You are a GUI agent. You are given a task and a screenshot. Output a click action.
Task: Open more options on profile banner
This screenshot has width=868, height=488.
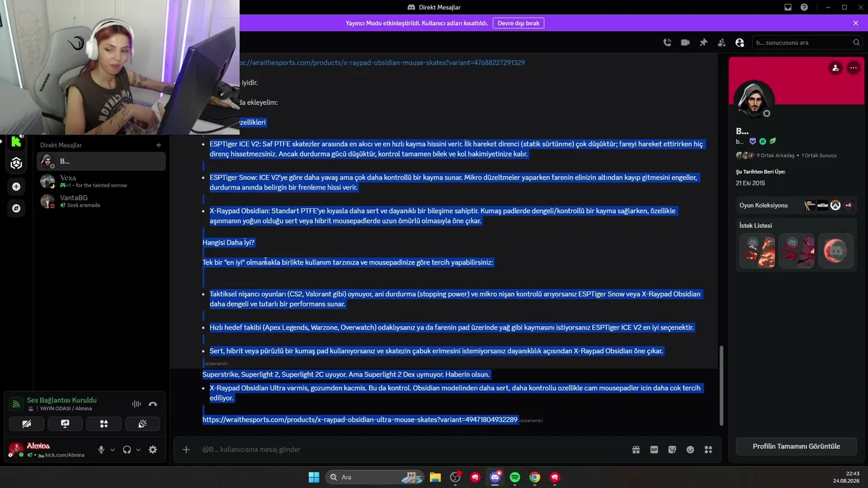coord(853,68)
